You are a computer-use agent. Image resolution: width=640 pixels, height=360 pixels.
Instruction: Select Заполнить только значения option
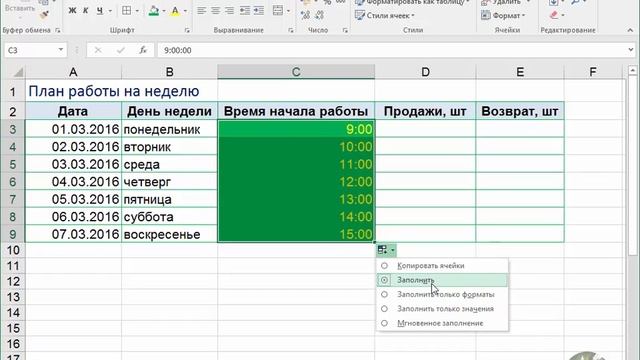[442, 309]
